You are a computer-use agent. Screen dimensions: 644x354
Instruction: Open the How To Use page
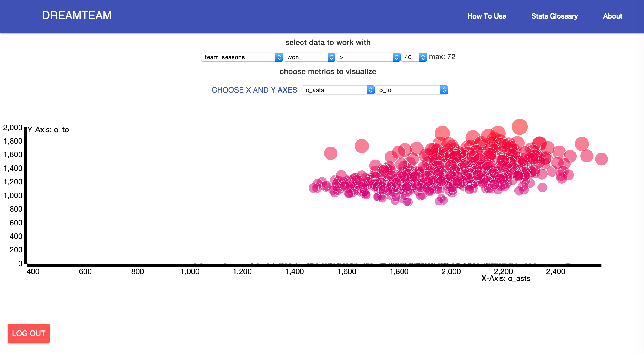point(487,16)
